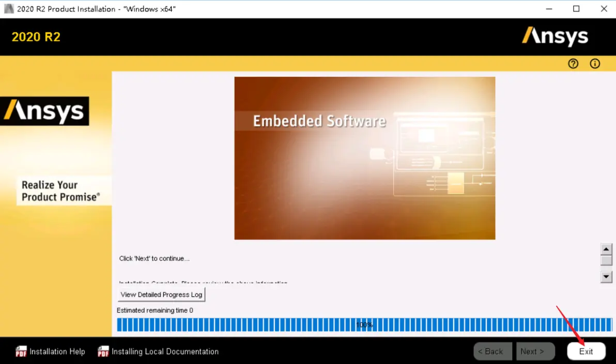Maximize the installer window
The width and height of the screenshot is (616, 364).
pyautogui.click(x=576, y=9)
